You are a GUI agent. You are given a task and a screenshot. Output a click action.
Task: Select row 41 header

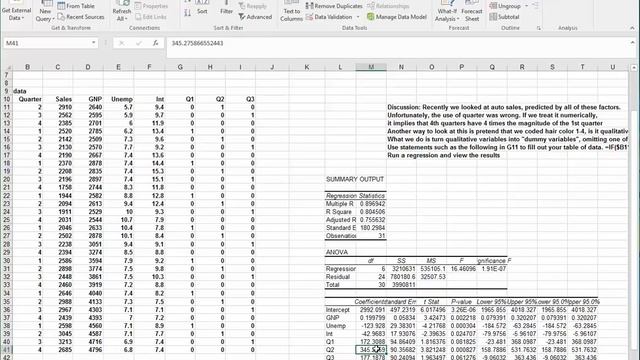(6, 350)
